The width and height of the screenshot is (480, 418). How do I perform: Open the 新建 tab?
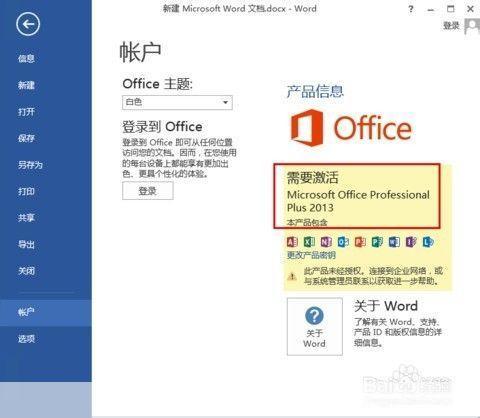point(26,85)
